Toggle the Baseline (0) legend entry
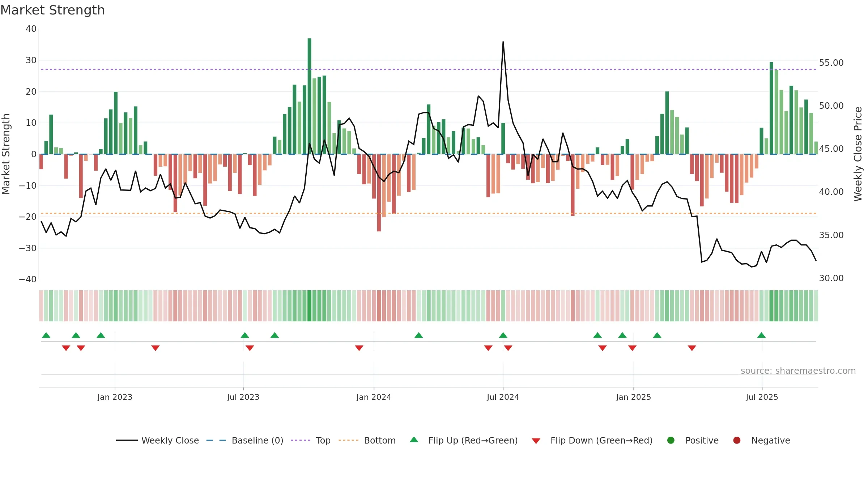This screenshot has height=488, width=868. point(244,440)
